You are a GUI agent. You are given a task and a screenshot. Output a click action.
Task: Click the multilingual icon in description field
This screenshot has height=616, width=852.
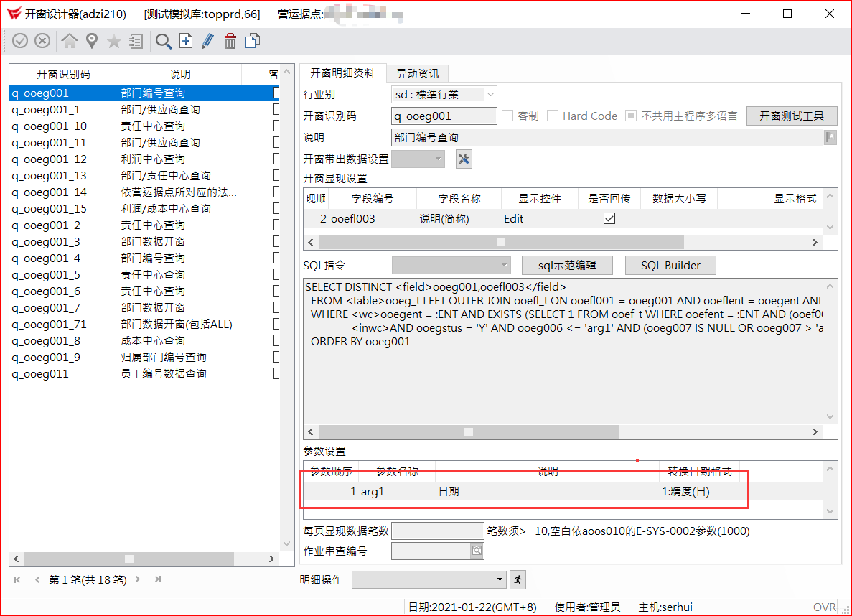830,138
